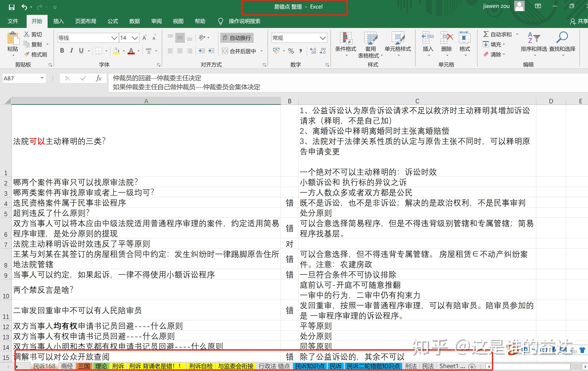The image size is (588, 371).
Task: Decrease indent of cell text
Action: pyautogui.click(x=202, y=51)
